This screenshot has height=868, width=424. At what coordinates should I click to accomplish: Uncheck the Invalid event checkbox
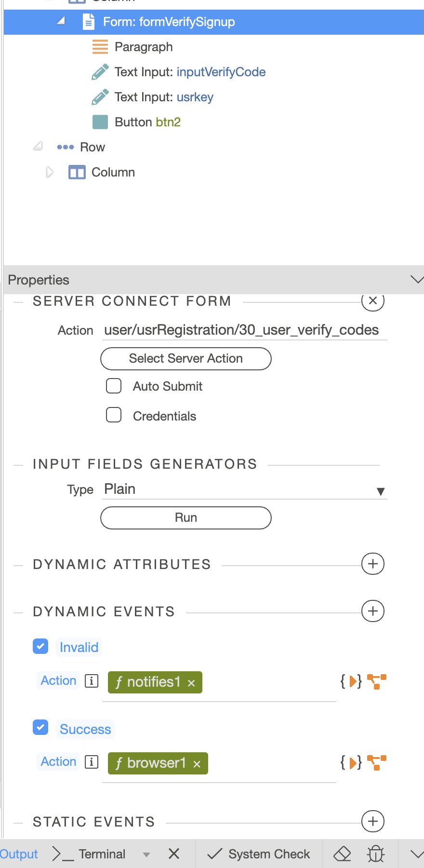click(40, 646)
